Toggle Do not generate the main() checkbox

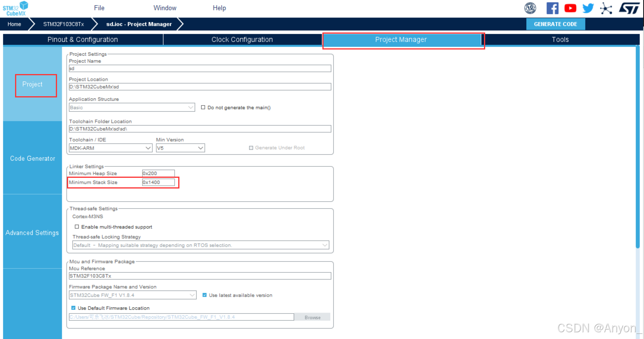point(203,107)
